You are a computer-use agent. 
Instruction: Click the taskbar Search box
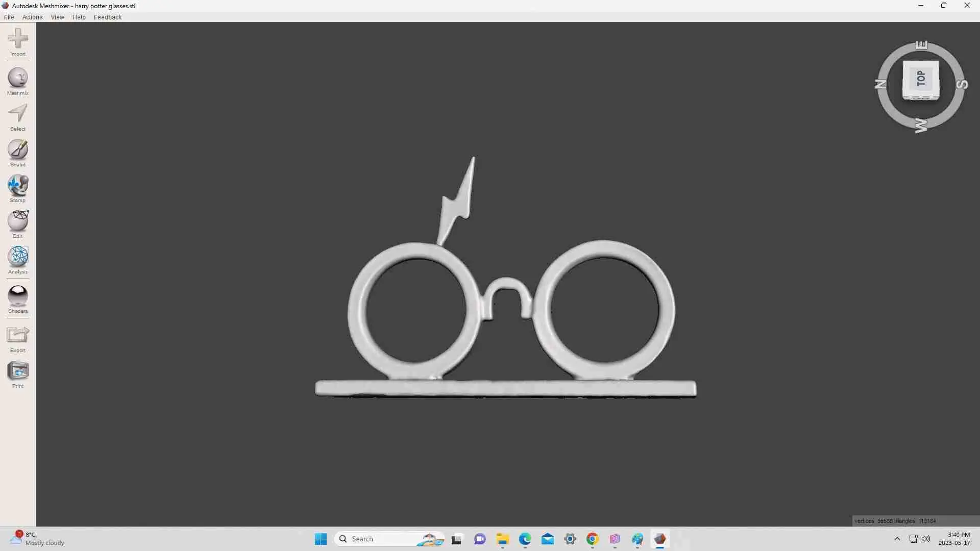point(389,539)
